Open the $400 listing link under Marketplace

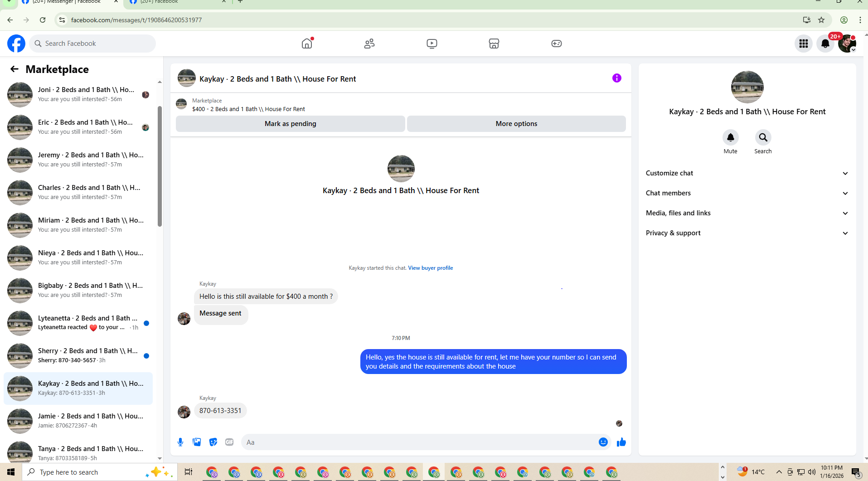tap(248, 109)
